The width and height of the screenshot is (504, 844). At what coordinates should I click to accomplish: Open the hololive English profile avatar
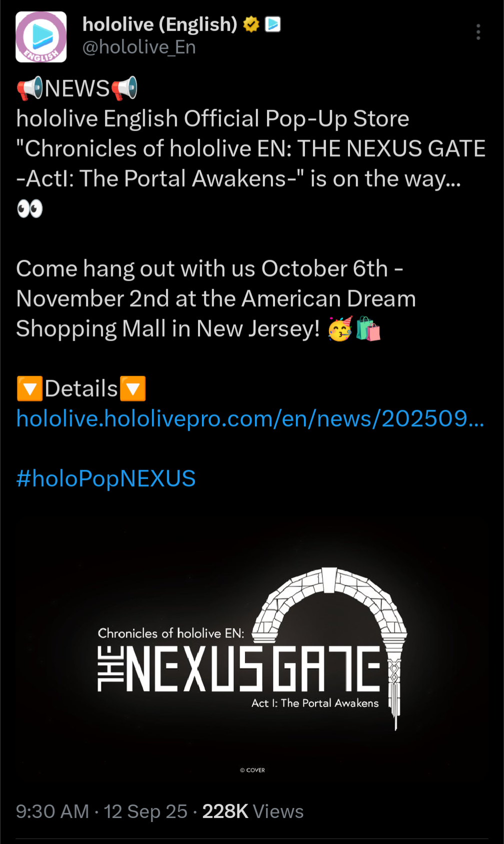point(41,37)
